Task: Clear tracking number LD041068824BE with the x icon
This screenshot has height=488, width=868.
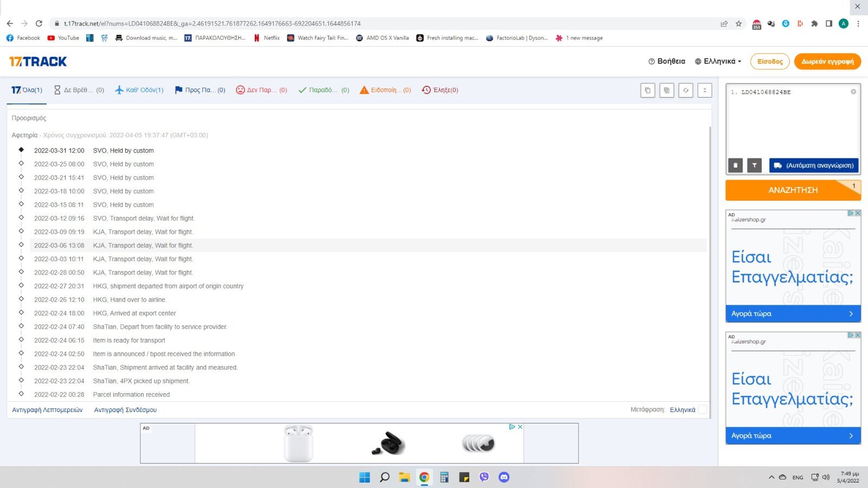Action: pyautogui.click(x=853, y=92)
